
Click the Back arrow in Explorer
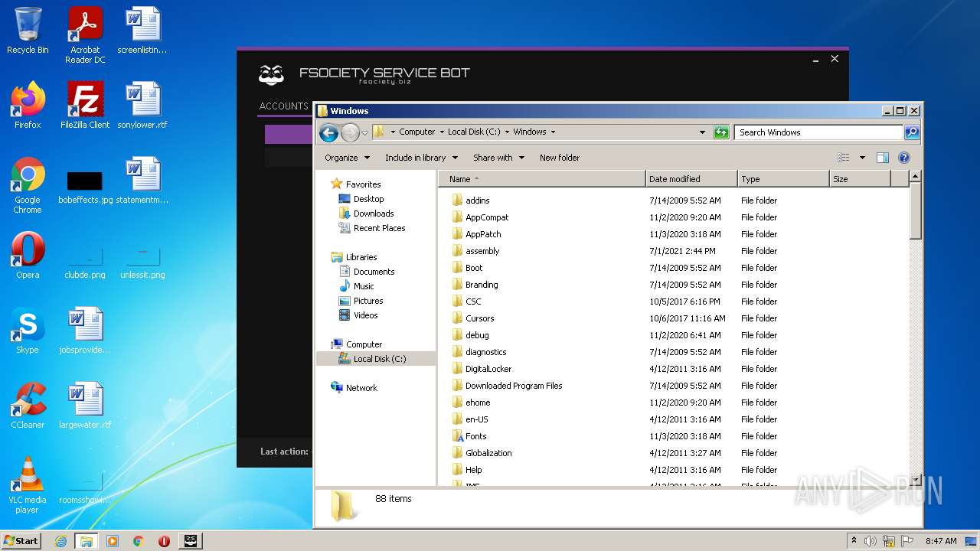pyautogui.click(x=329, y=132)
